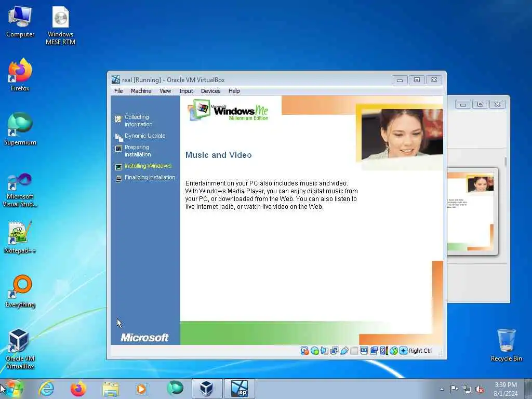Open Supermium from the taskbar
Image resolution: width=532 pixels, height=399 pixels.
coord(175,389)
